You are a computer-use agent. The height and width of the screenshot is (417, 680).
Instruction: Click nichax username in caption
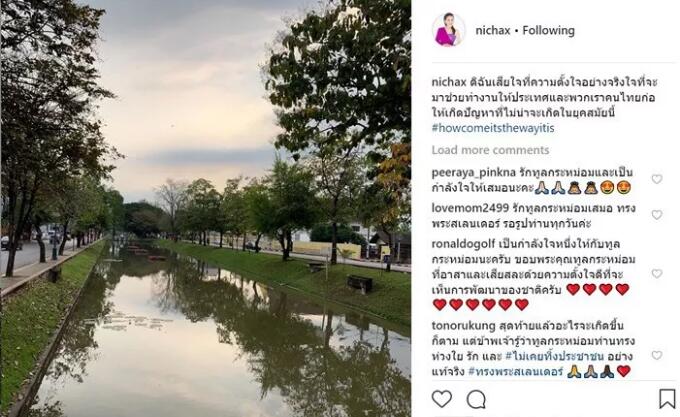click(x=449, y=82)
